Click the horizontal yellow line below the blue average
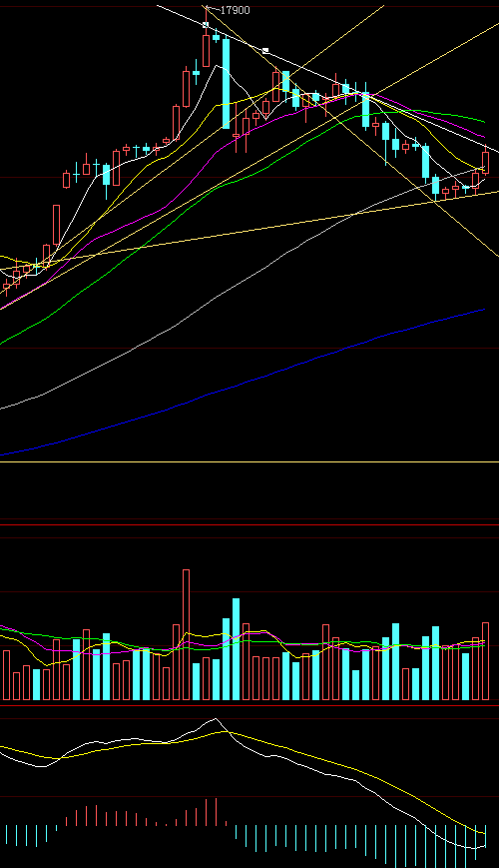Image resolution: width=499 pixels, height=868 pixels. [249, 461]
